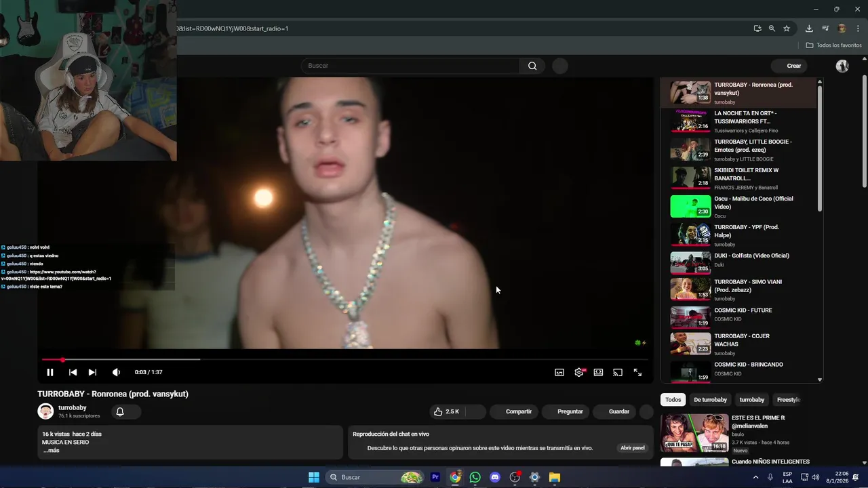Image resolution: width=868 pixels, height=488 pixels.
Task: Play TURROBABY - YPF (Prod. Halpe) item
Action: pos(738,235)
